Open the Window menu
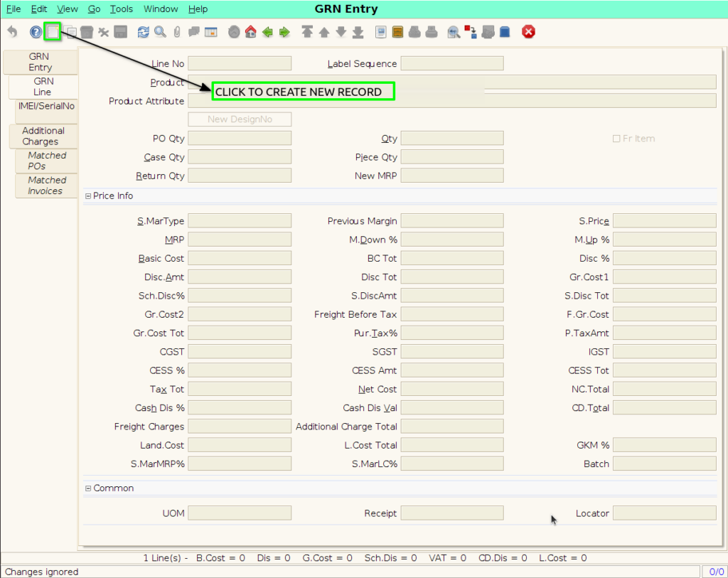 tap(161, 9)
